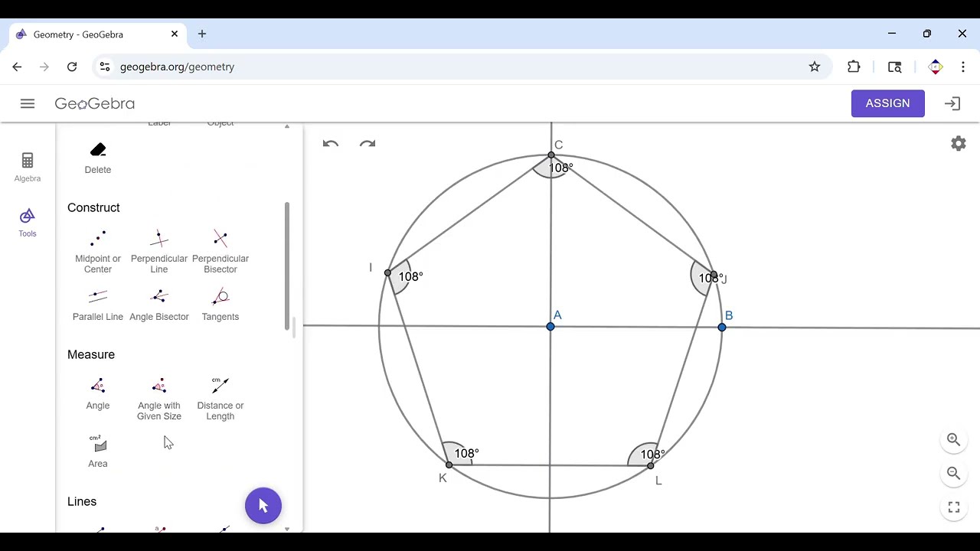The height and width of the screenshot is (551, 980).
Task: Select the Perpendicular Bisector tool
Action: [x=220, y=252]
